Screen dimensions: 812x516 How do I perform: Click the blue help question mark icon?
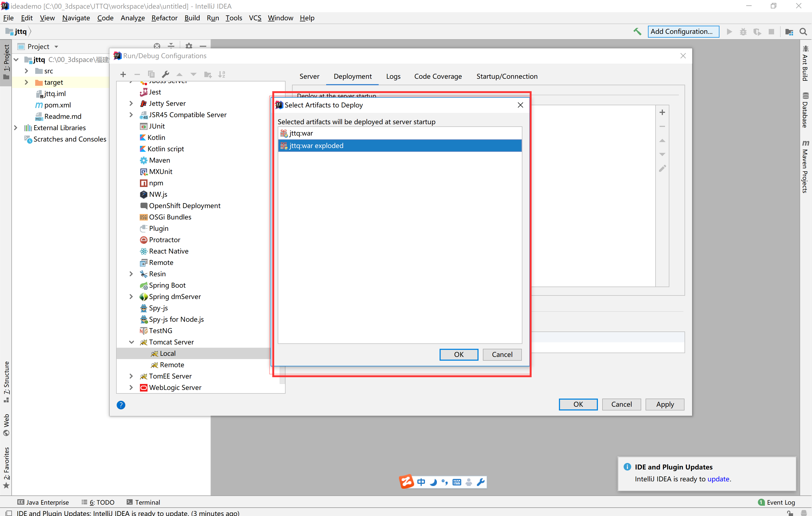coord(121,405)
